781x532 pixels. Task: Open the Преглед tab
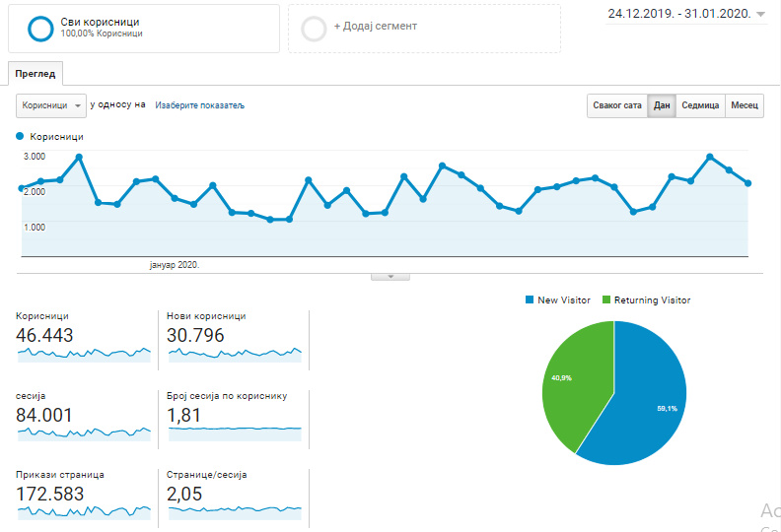click(x=35, y=74)
